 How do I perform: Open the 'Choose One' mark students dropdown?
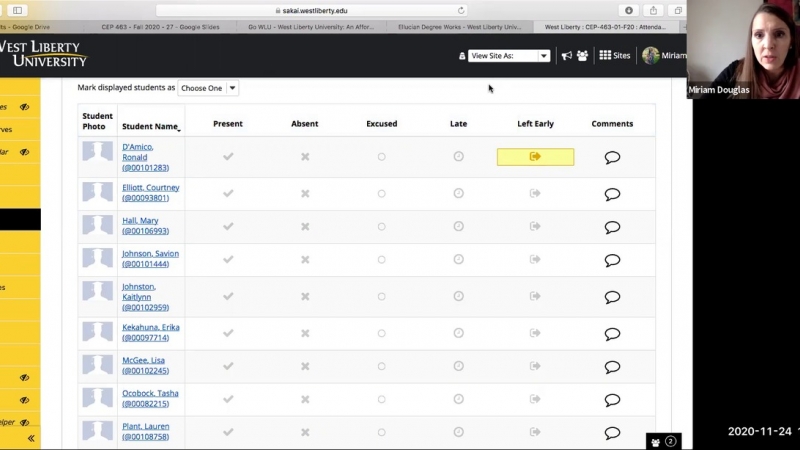208,88
